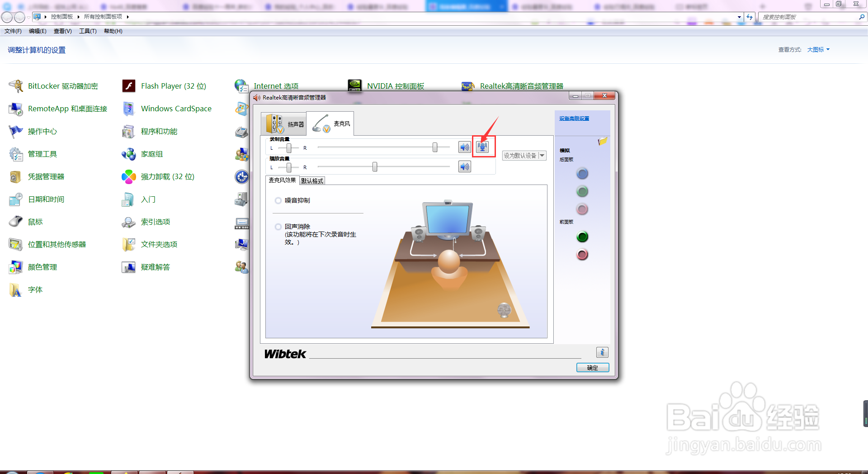The image size is (868, 474).
Task: Expand breadcrumb arrow after 所有控制面板项
Action: click(x=128, y=17)
